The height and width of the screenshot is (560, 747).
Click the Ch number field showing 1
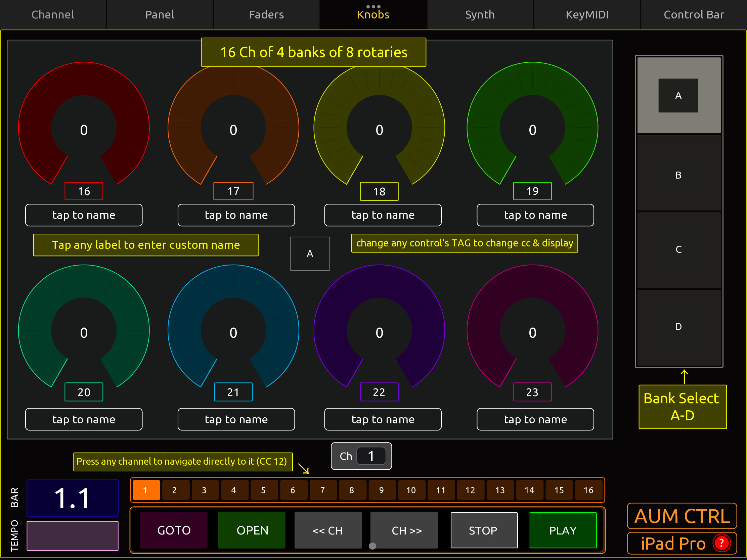pyautogui.click(x=371, y=456)
